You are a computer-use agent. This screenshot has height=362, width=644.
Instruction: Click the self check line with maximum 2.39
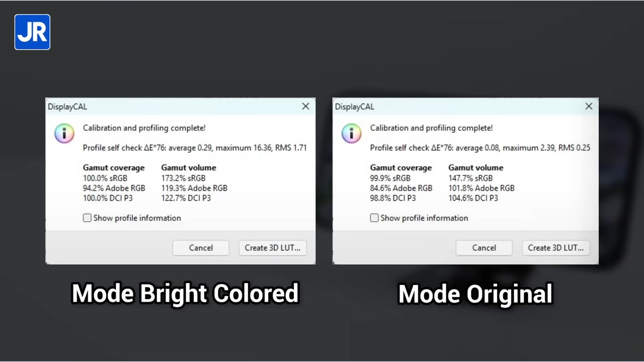480,148
